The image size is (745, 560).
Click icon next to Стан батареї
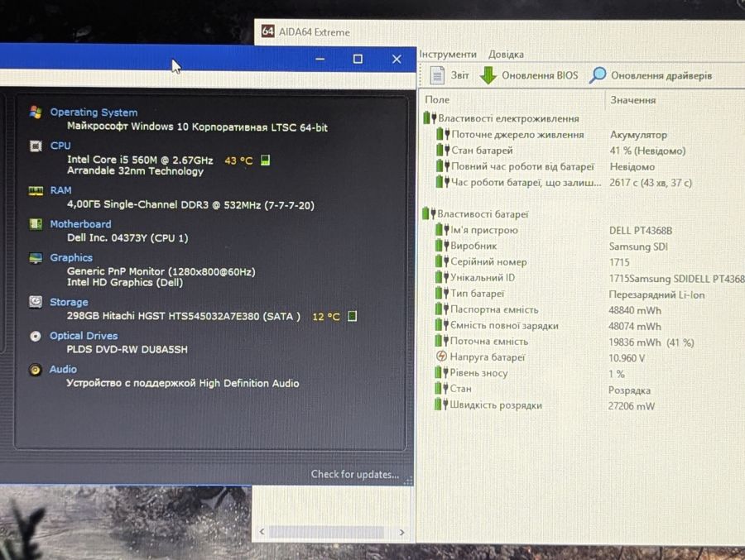(x=443, y=150)
